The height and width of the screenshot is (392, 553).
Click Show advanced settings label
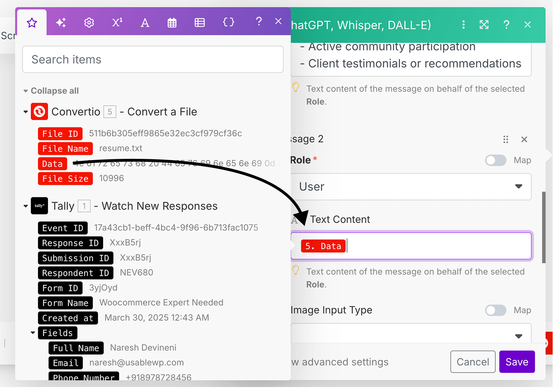[340, 362]
